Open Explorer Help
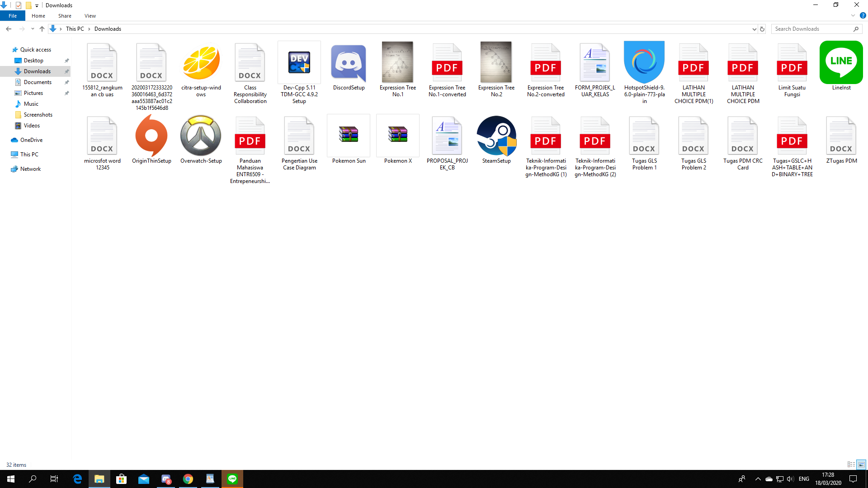Screen dimensions: 868x488 863,16
